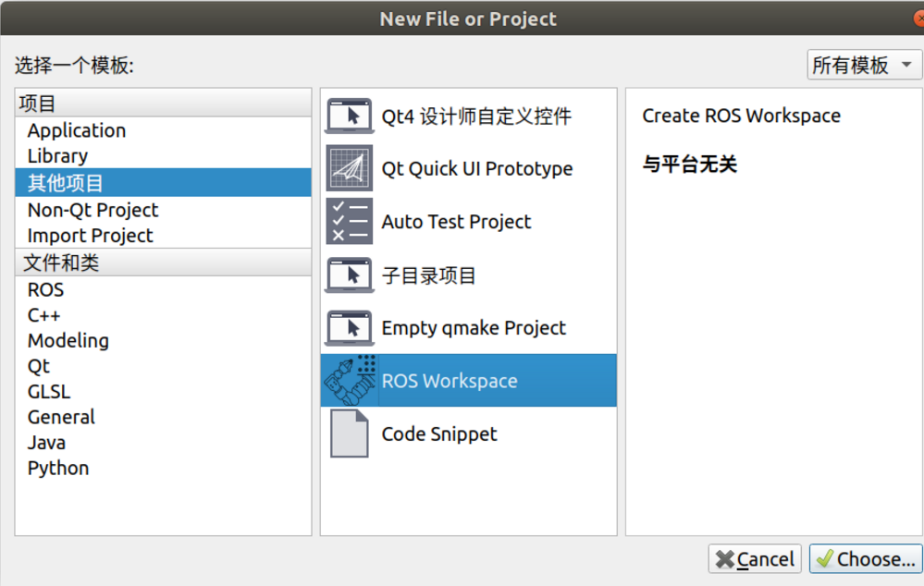
Task: Click the Qt4 designer custom widget icon
Action: [x=350, y=116]
